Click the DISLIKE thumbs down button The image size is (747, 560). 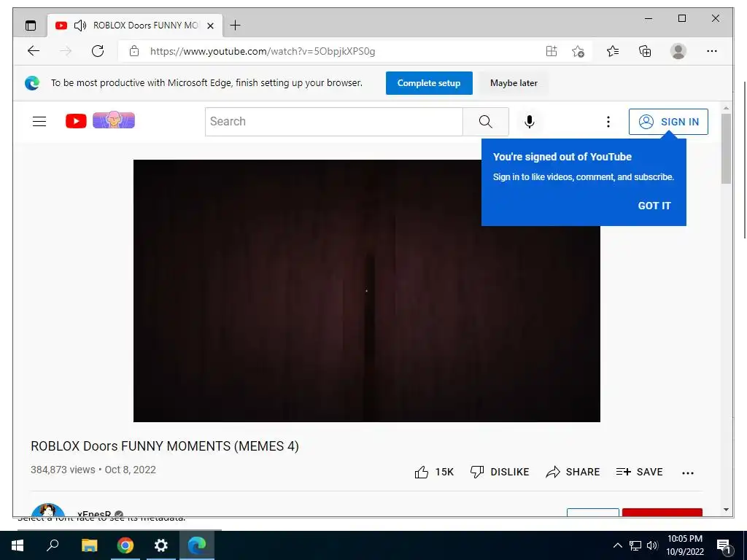click(499, 472)
